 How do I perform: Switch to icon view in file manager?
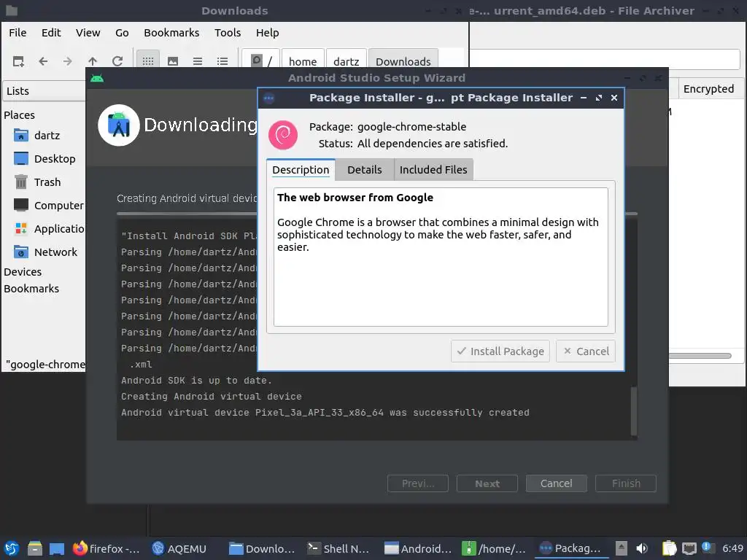[x=148, y=61]
